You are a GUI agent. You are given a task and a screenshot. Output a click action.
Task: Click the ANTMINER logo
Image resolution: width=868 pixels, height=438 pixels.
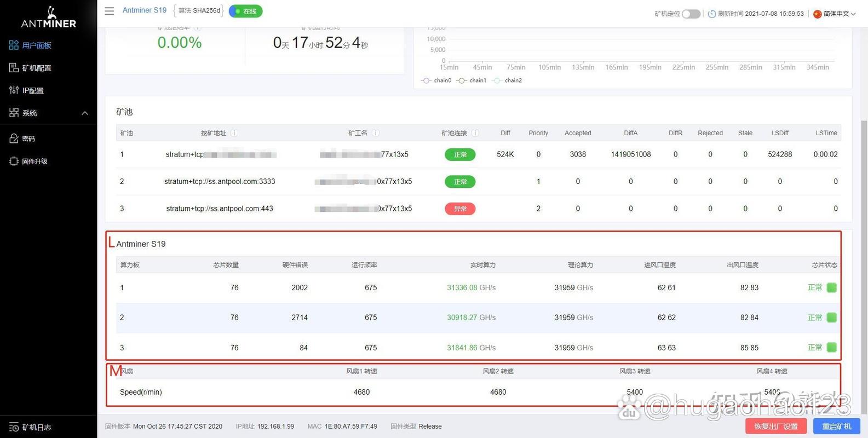tap(48, 18)
